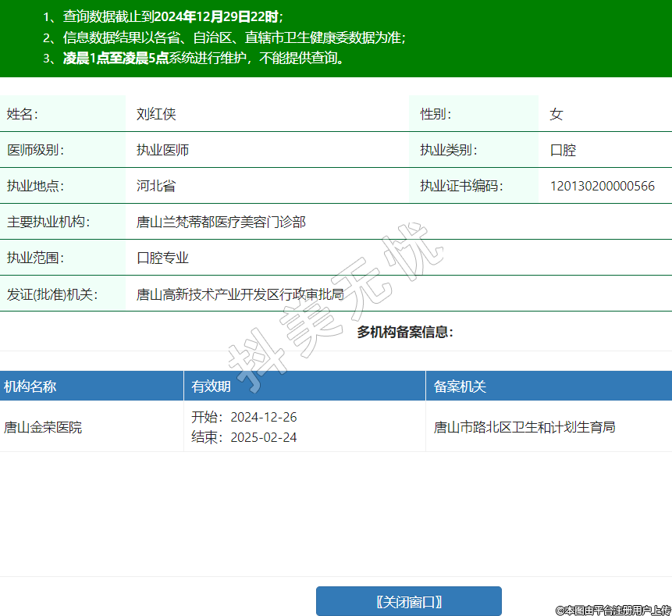Click the query cutoff date notice line
Screen dimensions: 672x616
click(172, 16)
